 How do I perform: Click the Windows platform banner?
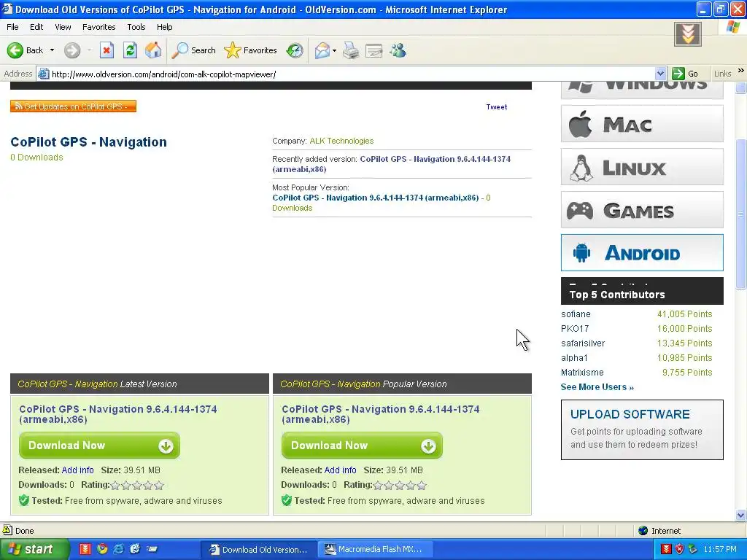tap(642, 90)
